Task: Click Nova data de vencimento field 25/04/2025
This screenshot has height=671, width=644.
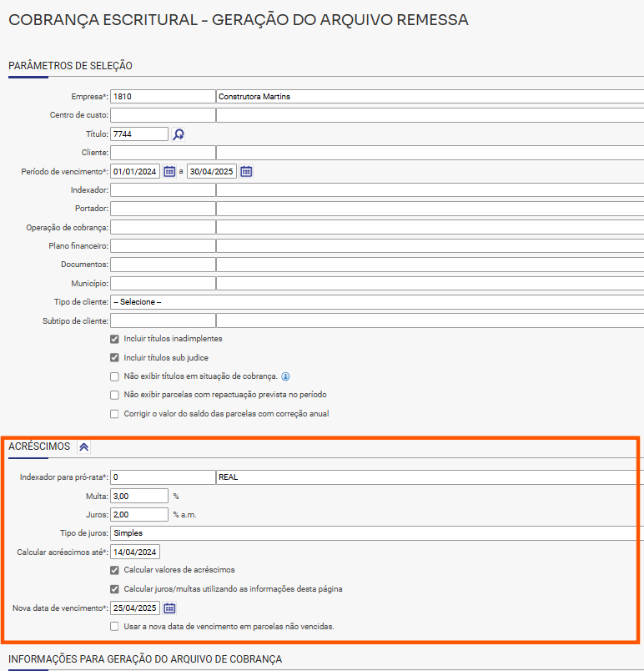Action: (135, 608)
